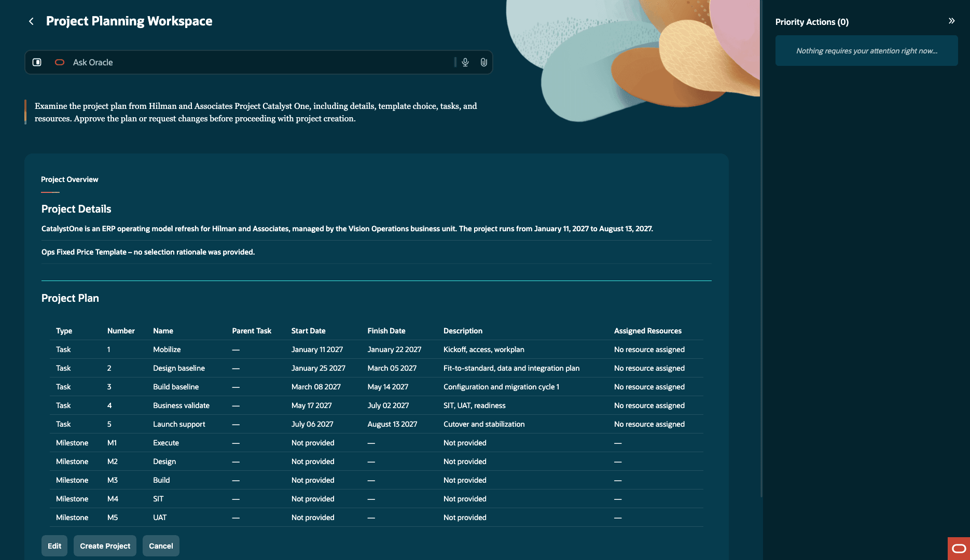Click the Name column header
Image resolution: width=970 pixels, height=560 pixels.
(163, 331)
